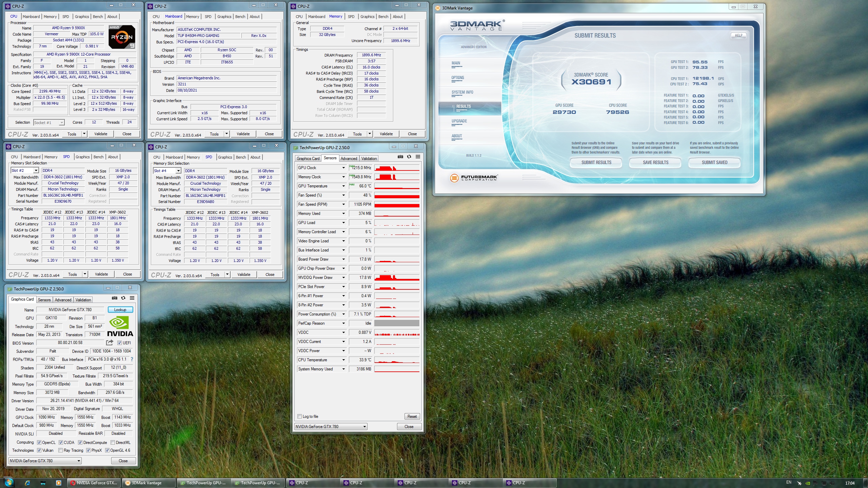The image size is (868, 488).
Task: Click the EN language indicator
Action: [789, 483]
